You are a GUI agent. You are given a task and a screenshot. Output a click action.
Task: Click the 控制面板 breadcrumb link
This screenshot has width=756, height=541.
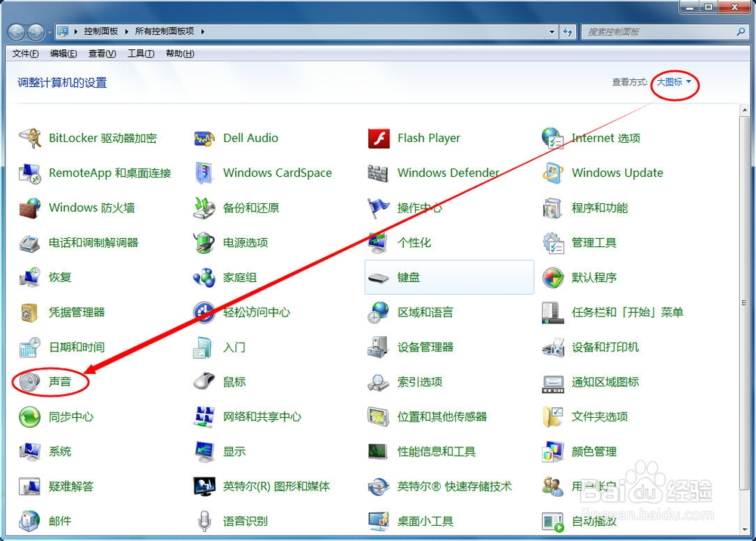101,31
